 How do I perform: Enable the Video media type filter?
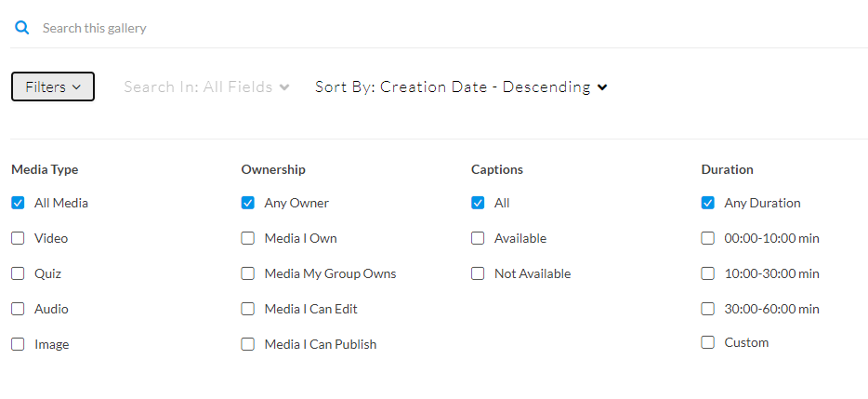[18, 238]
